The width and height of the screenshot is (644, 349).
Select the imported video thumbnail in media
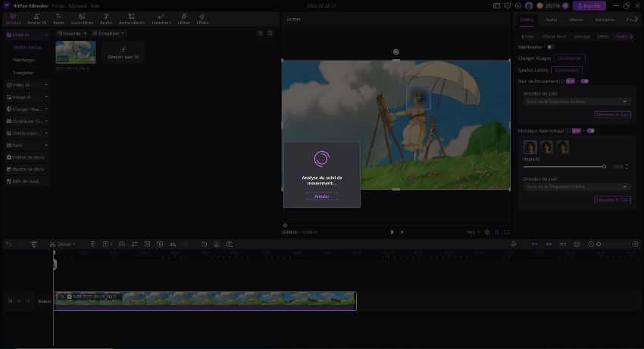[76, 52]
